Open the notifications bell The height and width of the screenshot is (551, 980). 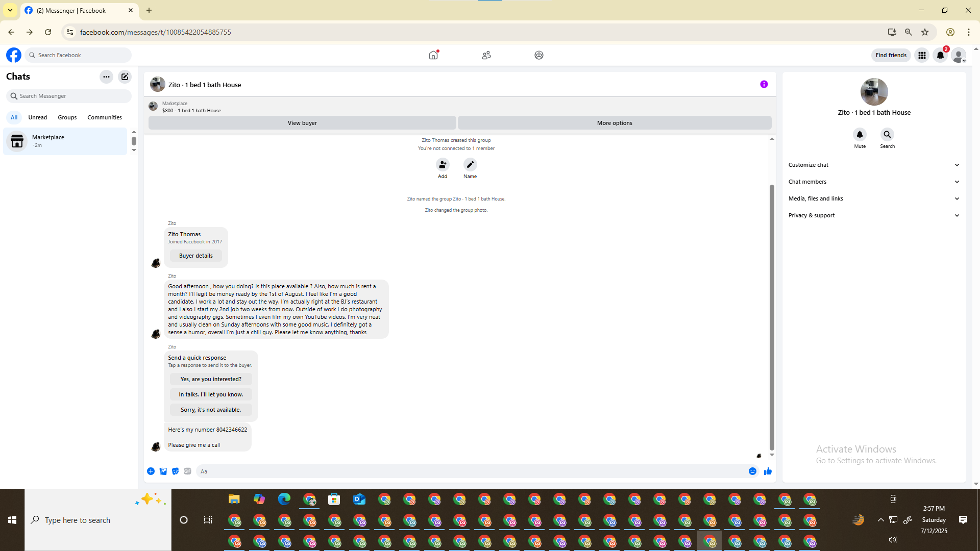[x=940, y=55]
